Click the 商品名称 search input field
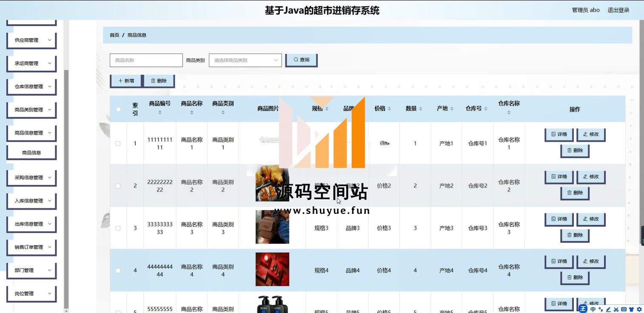The width and height of the screenshot is (644, 313). tap(146, 60)
